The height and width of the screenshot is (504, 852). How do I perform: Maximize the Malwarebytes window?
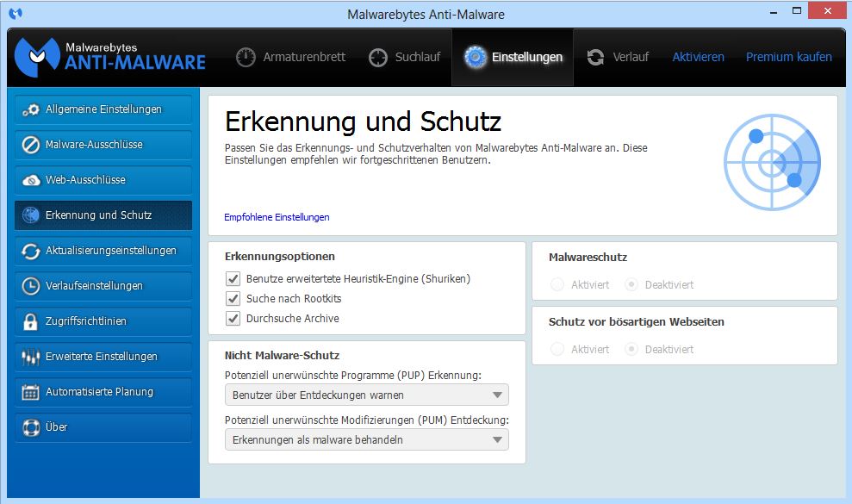point(797,11)
